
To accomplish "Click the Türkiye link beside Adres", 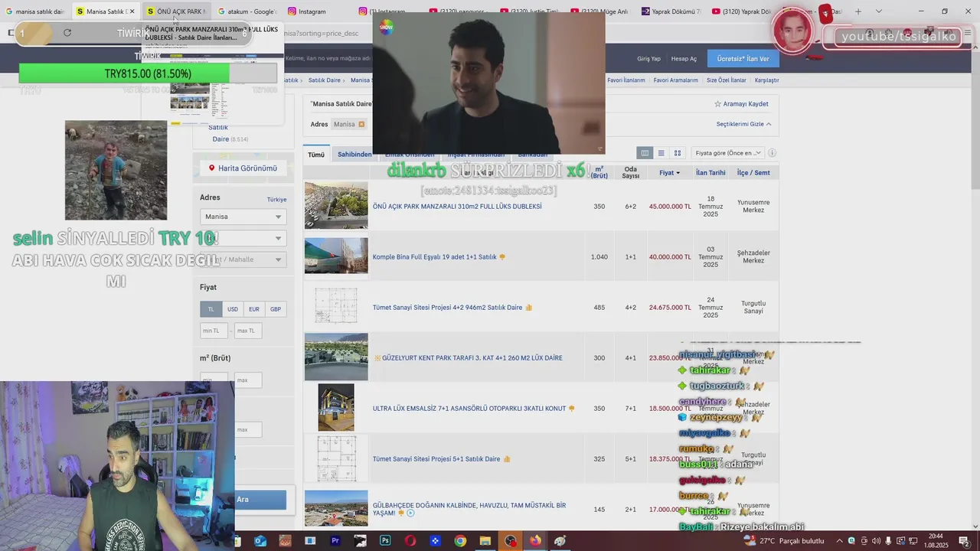I will coord(276,200).
